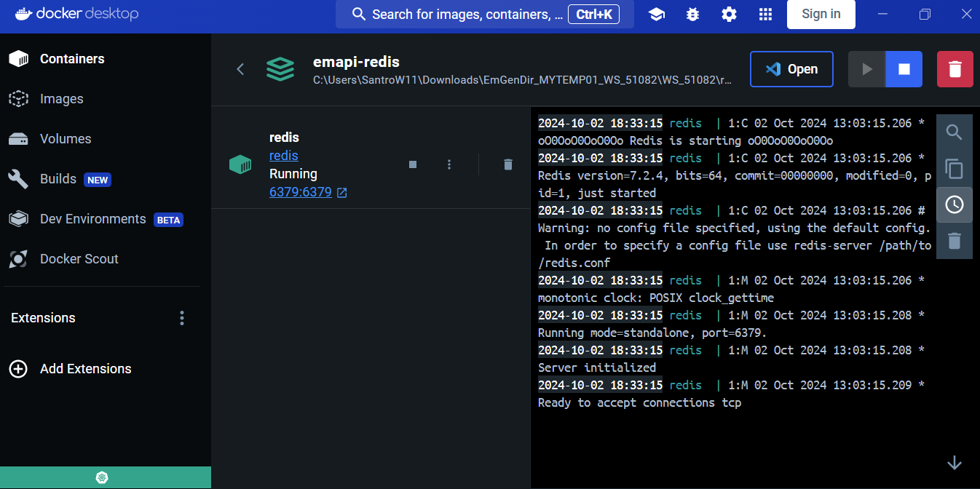Click the redis container name text

[284, 138]
